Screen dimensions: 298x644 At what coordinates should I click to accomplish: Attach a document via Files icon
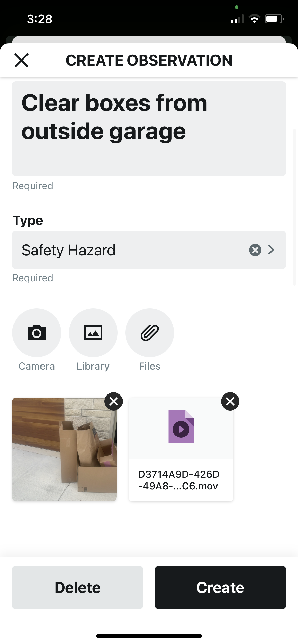tap(150, 332)
